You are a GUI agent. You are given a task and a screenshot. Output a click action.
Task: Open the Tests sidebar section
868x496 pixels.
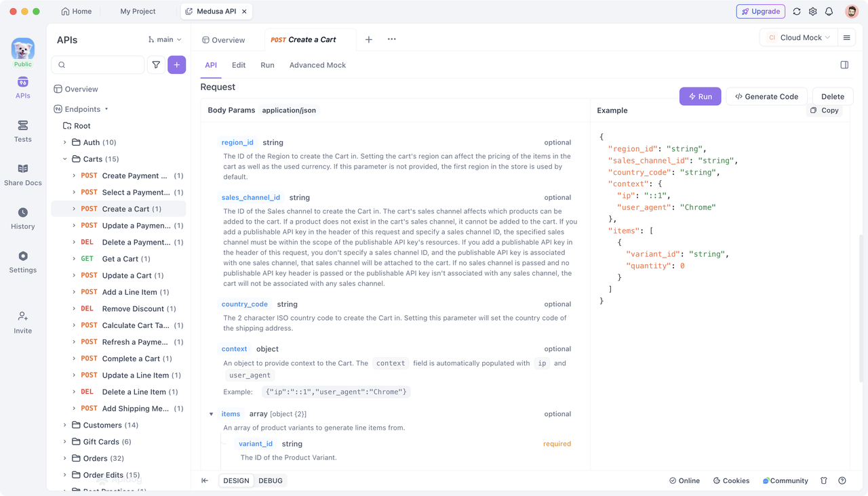tap(22, 131)
